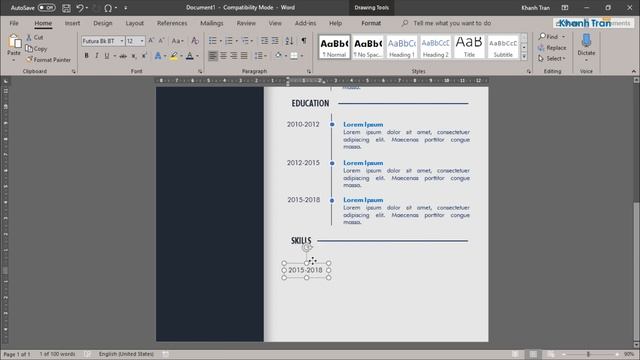The image size is (640, 360).
Task: Expand the numbering list options
Action: point(237,40)
